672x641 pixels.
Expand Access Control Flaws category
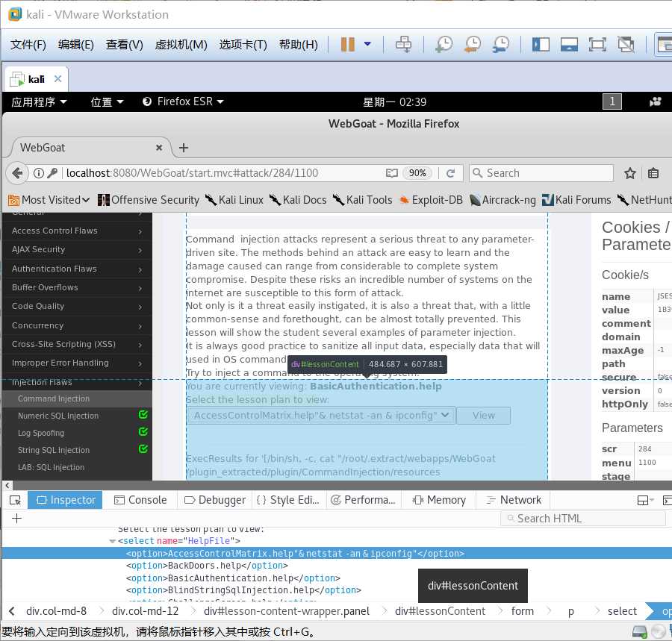click(77, 231)
